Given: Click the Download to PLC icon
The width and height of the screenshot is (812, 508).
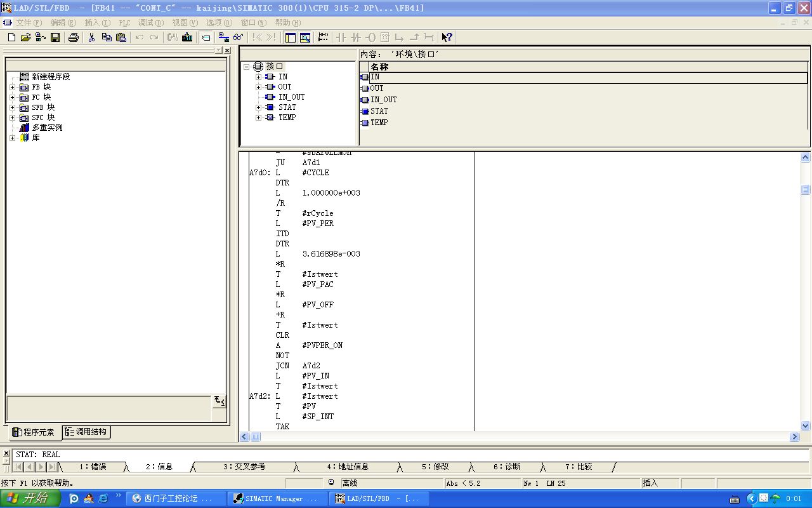Looking at the screenshot, I should [187, 37].
